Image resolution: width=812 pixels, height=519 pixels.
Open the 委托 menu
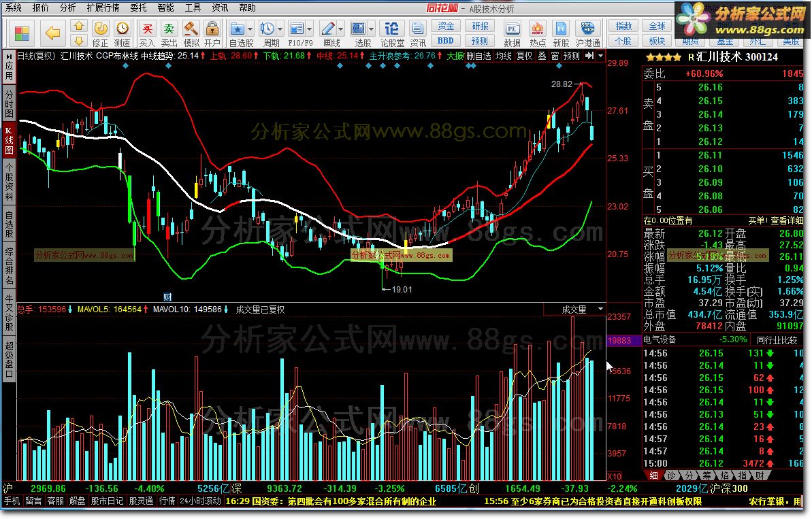(x=138, y=7)
